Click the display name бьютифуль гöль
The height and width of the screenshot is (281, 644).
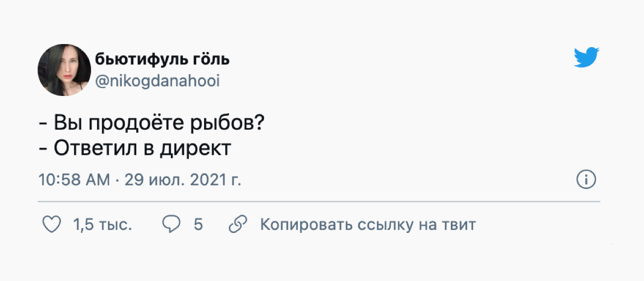click(x=162, y=59)
